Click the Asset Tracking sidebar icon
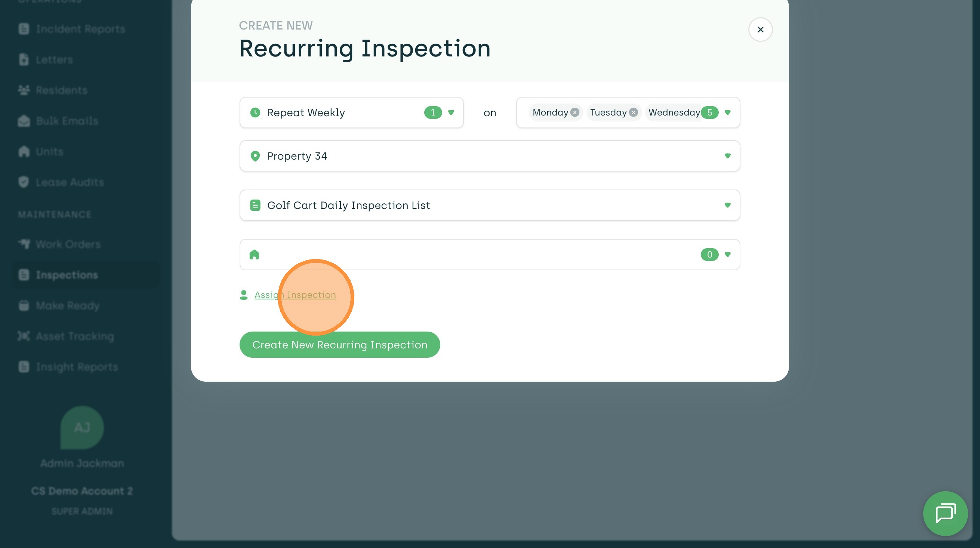 24,336
